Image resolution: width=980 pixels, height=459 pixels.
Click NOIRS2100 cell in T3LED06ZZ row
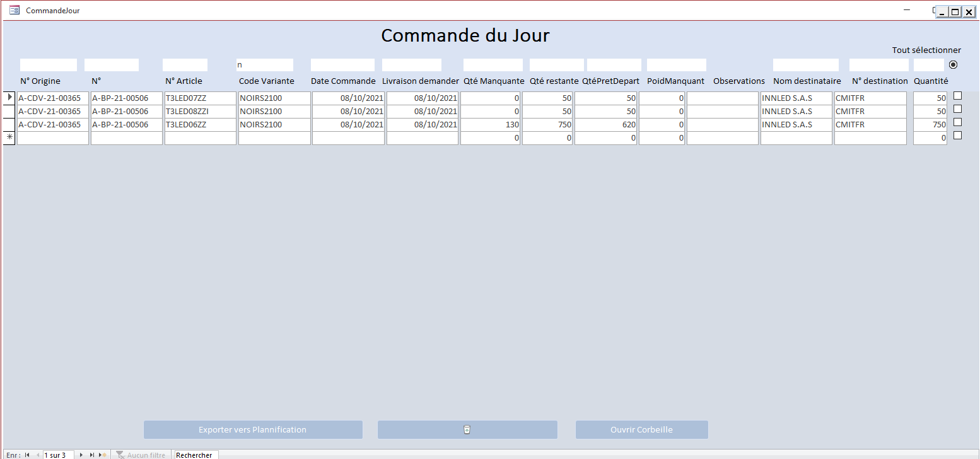tap(274, 125)
